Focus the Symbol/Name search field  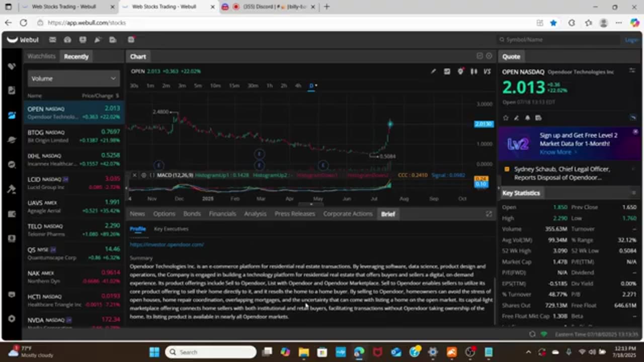click(x=558, y=40)
